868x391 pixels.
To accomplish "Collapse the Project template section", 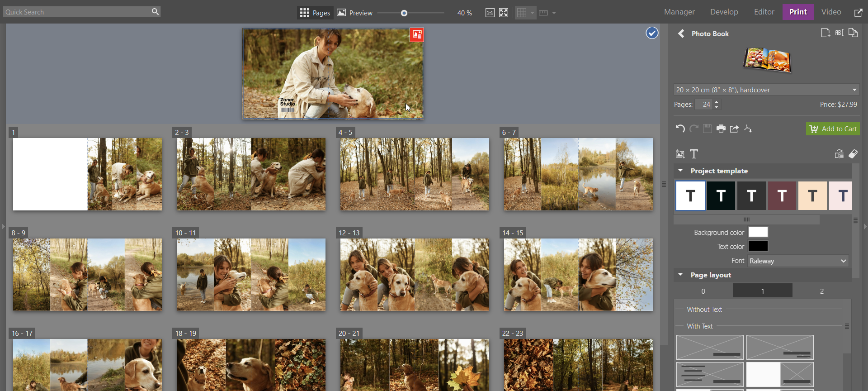I will [680, 171].
